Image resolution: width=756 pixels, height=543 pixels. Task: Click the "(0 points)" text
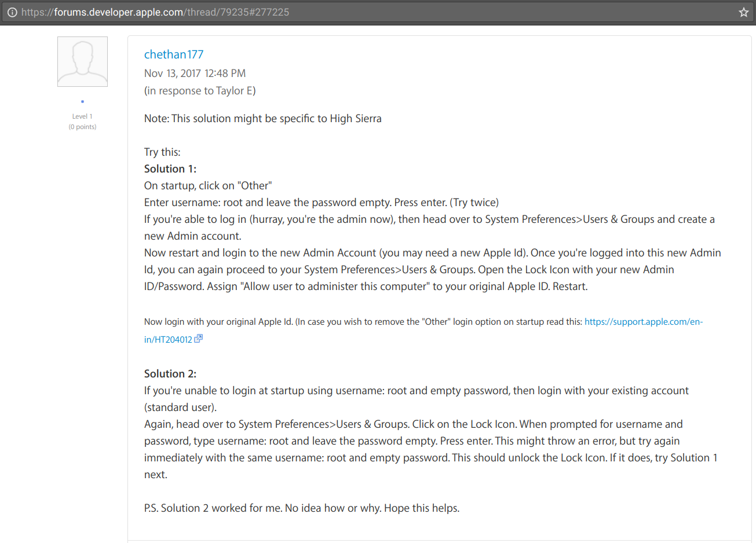pyautogui.click(x=82, y=127)
